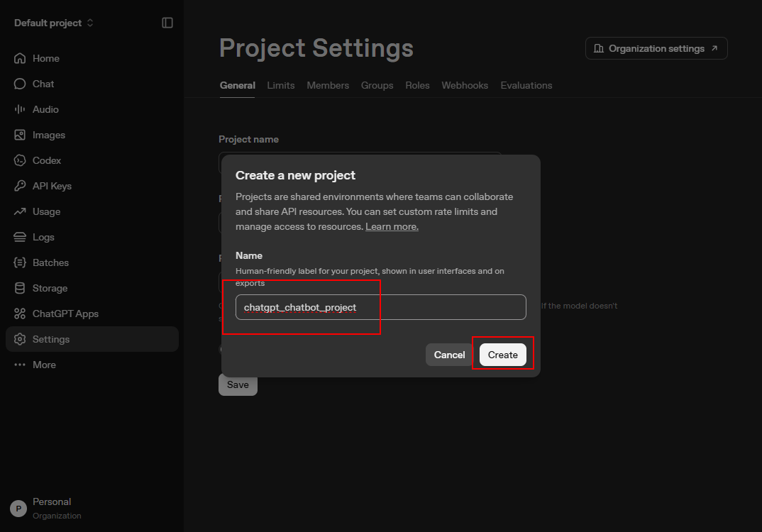Image resolution: width=762 pixels, height=532 pixels.
Task: Open ChatGPT Apps label in sidebar
Action: point(65,314)
